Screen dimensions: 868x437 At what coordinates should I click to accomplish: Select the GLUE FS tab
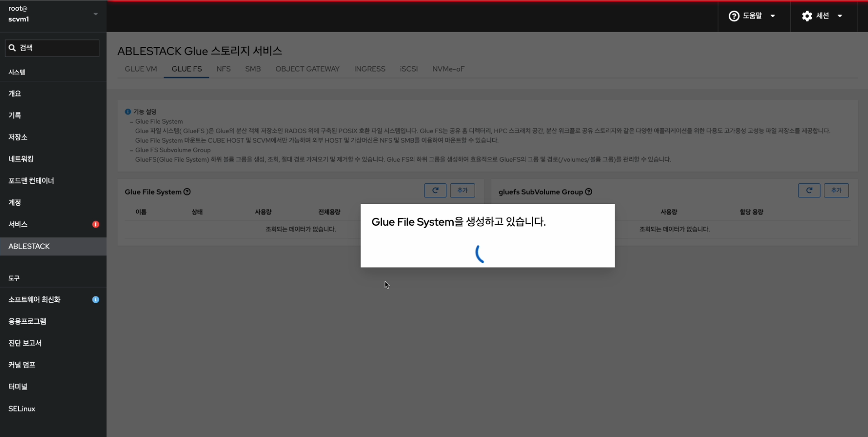(187, 69)
